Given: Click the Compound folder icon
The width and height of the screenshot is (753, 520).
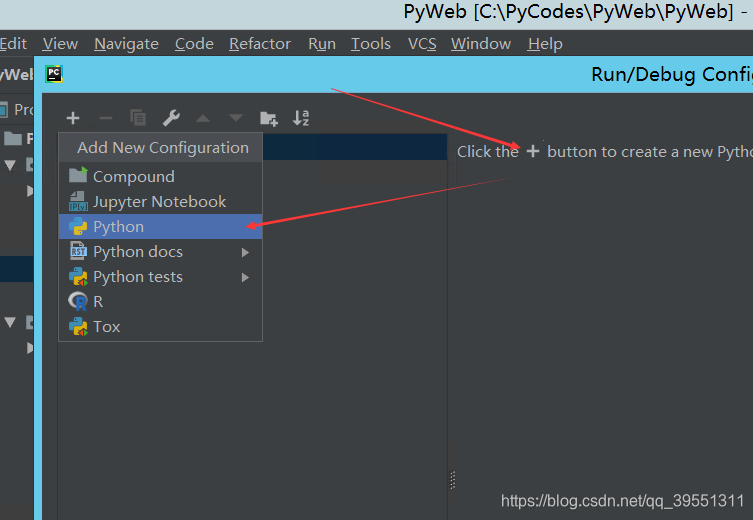Looking at the screenshot, I should click(x=78, y=175).
